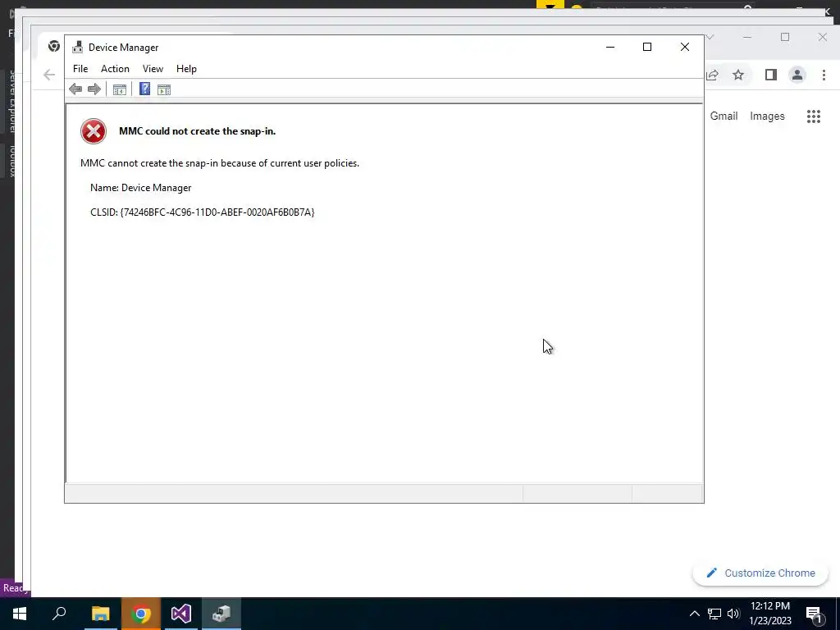840x630 pixels.
Task: Click the 'current user policies' message line
Action: [x=220, y=163]
